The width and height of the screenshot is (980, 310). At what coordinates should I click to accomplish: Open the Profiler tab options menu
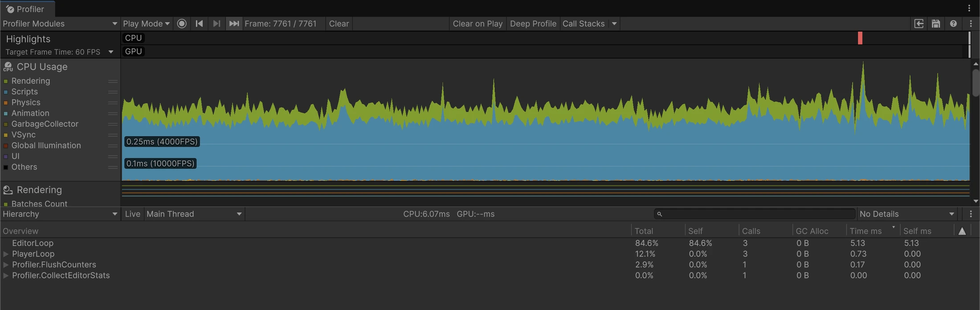969,8
